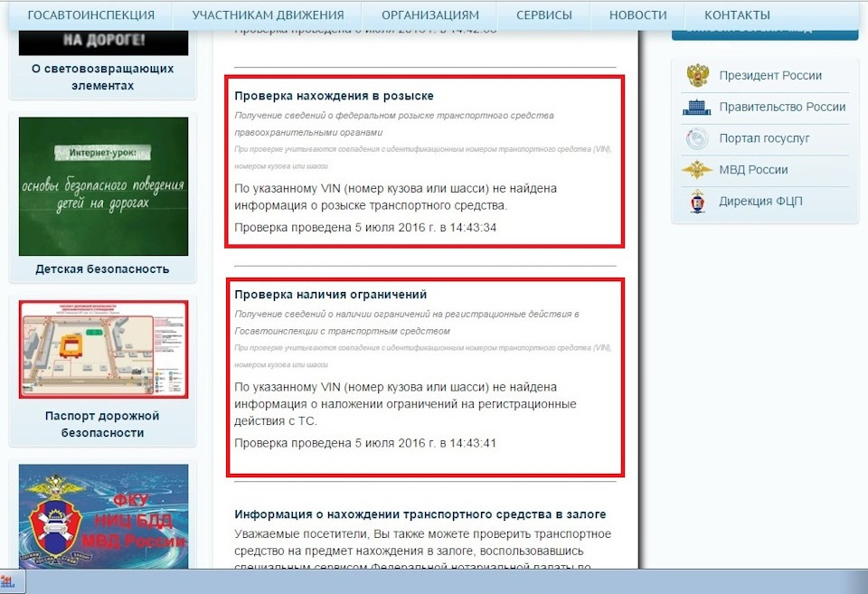Screen dimensions: 868x594
Task: Click the Информация о нахождении в залоге heading
Action: (x=420, y=514)
